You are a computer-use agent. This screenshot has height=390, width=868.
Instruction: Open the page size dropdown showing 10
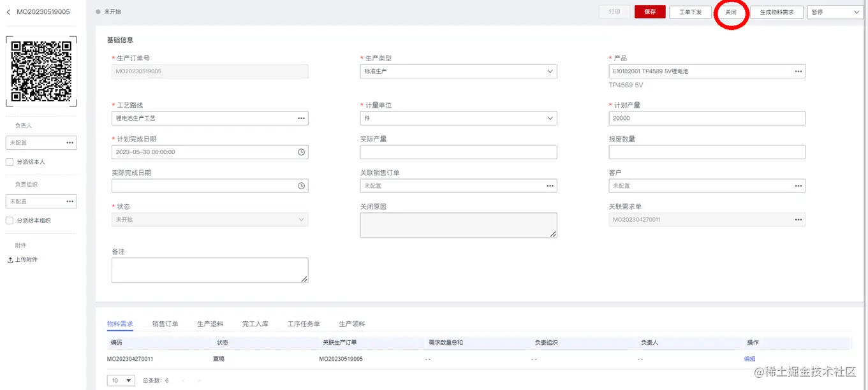click(x=121, y=380)
